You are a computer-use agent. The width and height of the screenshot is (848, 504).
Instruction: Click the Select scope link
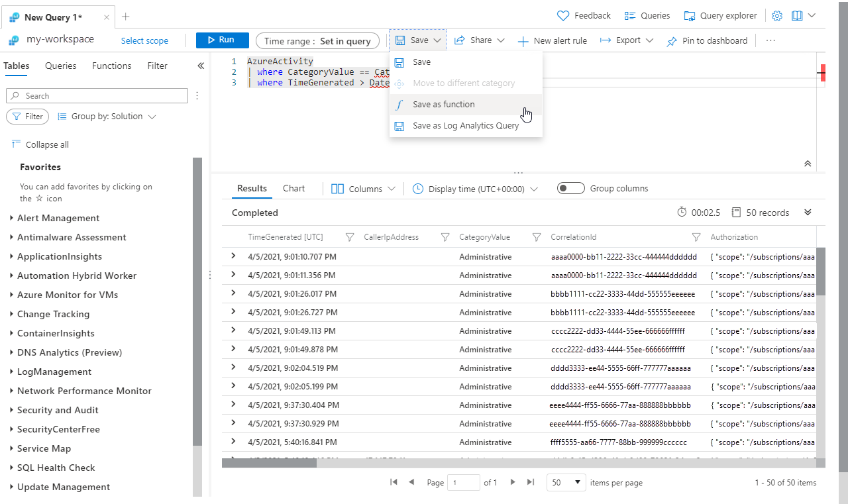pyautogui.click(x=144, y=41)
